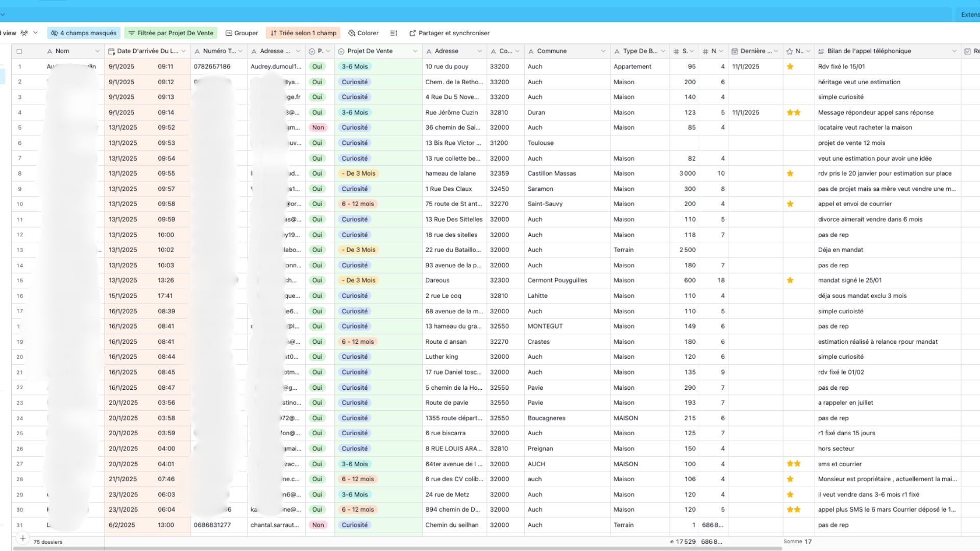Open the Grouper grouping option

[241, 33]
